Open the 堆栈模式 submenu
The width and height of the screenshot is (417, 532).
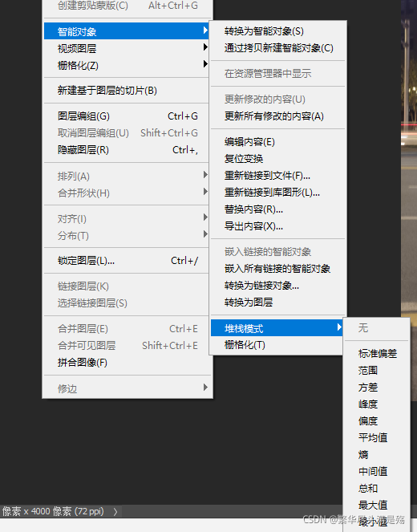coord(277,328)
